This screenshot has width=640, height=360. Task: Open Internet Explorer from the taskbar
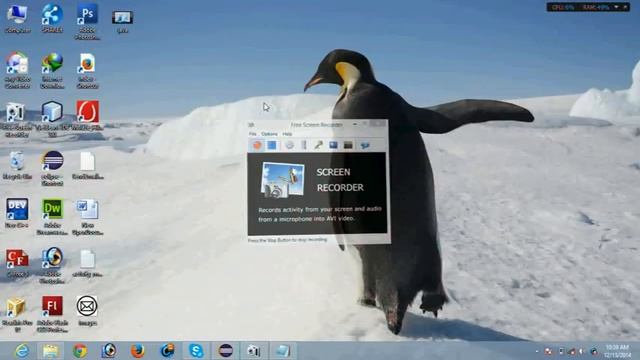[22, 351]
